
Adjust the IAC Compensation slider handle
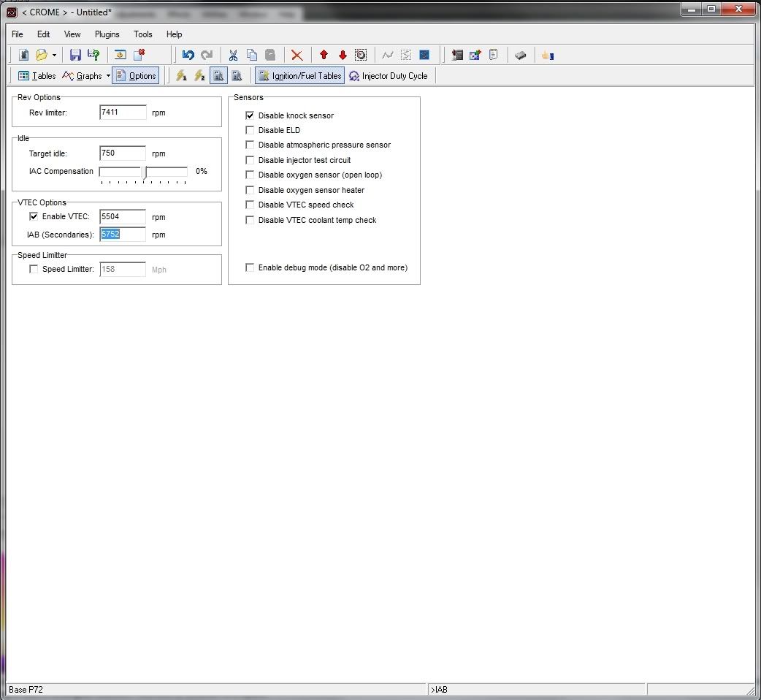144,172
